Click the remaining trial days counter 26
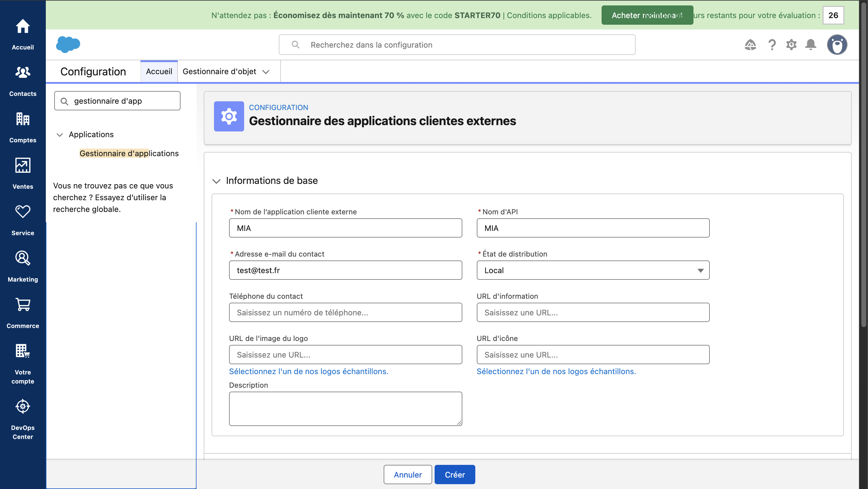Viewport: 868px width, 489px height. coord(833,15)
